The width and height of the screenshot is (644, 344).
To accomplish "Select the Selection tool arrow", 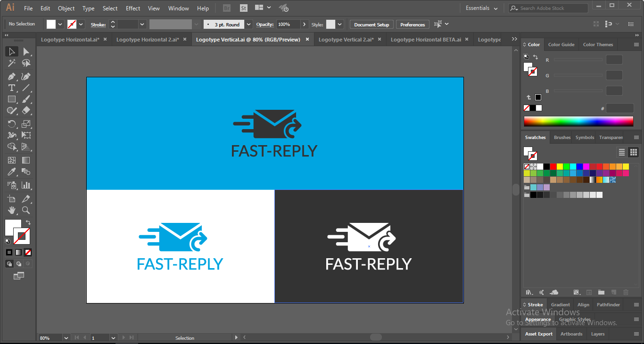I will pyautogui.click(x=12, y=52).
